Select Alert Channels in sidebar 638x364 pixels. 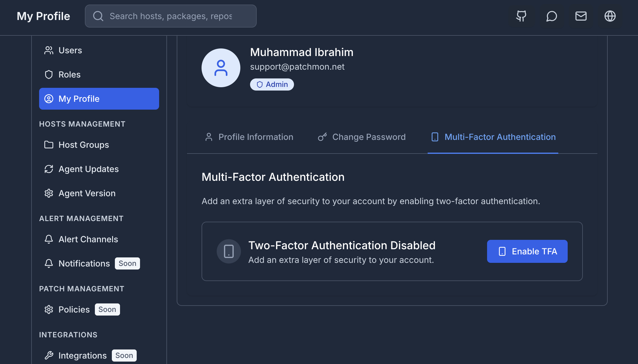click(x=88, y=239)
